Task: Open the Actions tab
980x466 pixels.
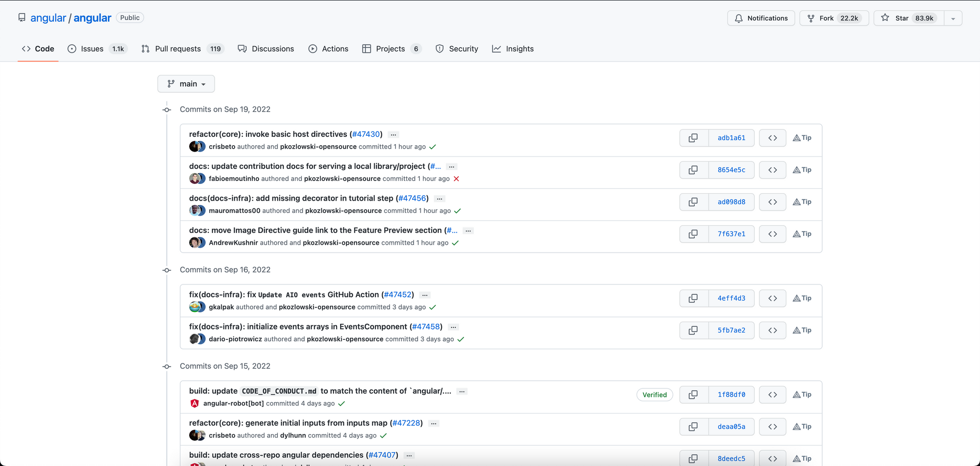Action: pos(329,49)
